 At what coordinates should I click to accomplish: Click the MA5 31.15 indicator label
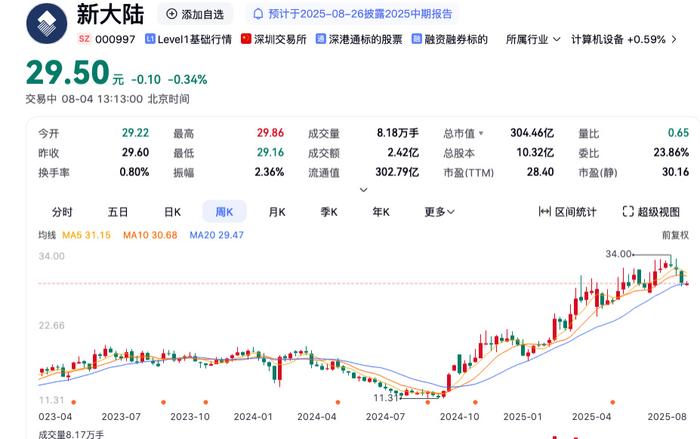tap(86, 235)
